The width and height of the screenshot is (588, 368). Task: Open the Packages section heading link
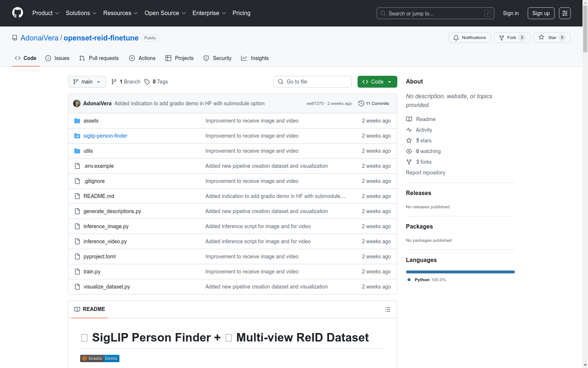pyautogui.click(x=419, y=226)
